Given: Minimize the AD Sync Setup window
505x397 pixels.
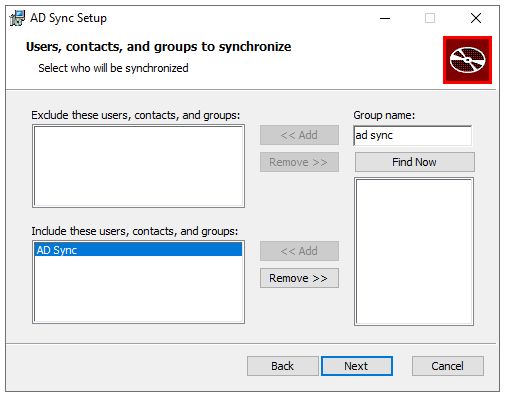Looking at the screenshot, I should point(385,18).
